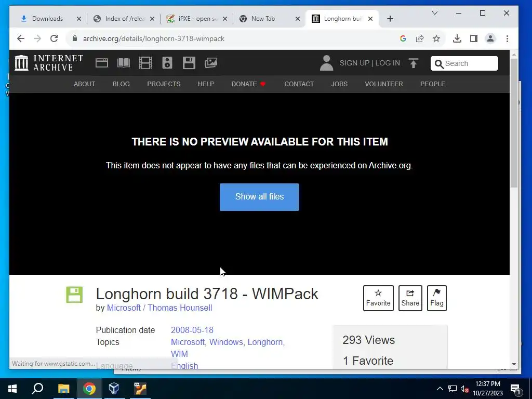Open taskbar Search
The width and height of the screenshot is (532, 399).
click(x=37, y=389)
